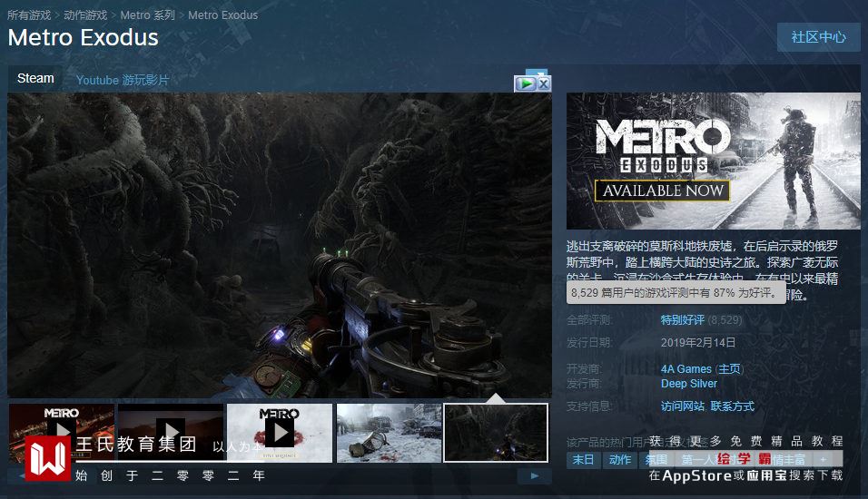The width and height of the screenshot is (868, 499).
Task: Play the white Metro title-sequence video thumbnail
Action: click(280, 433)
